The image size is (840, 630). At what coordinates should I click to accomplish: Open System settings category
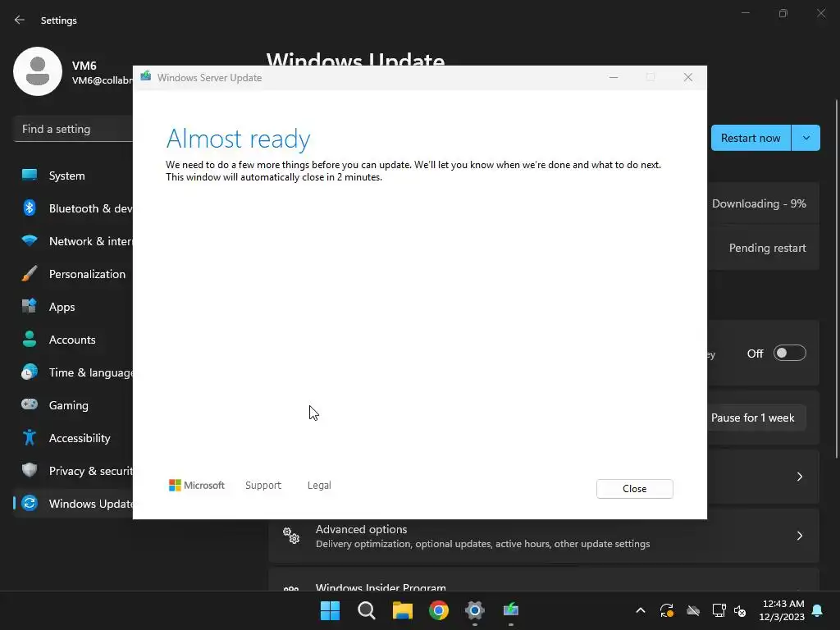coord(73,176)
